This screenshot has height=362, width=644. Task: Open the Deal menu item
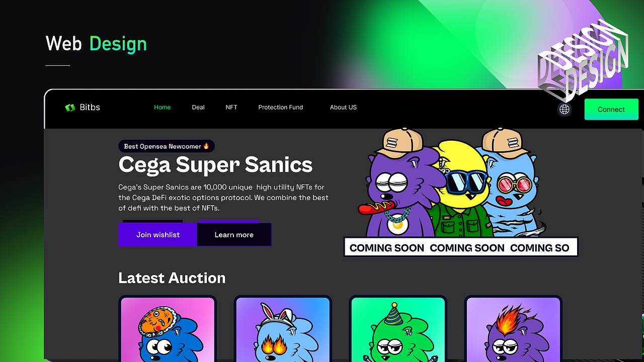point(198,107)
